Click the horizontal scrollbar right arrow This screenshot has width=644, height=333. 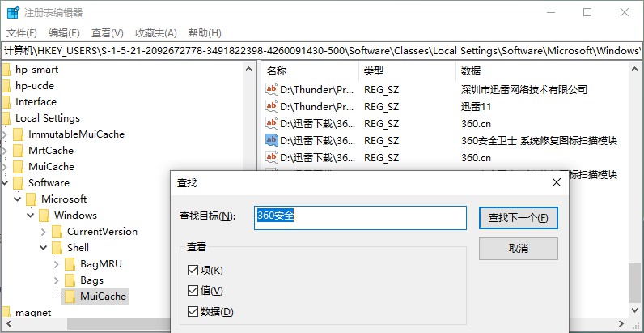point(621,324)
